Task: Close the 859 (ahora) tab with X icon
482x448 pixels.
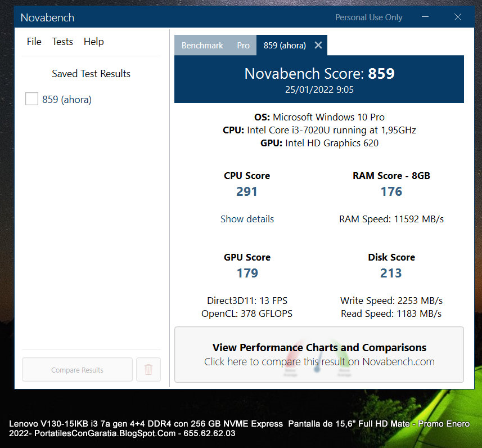Action: pos(318,45)
